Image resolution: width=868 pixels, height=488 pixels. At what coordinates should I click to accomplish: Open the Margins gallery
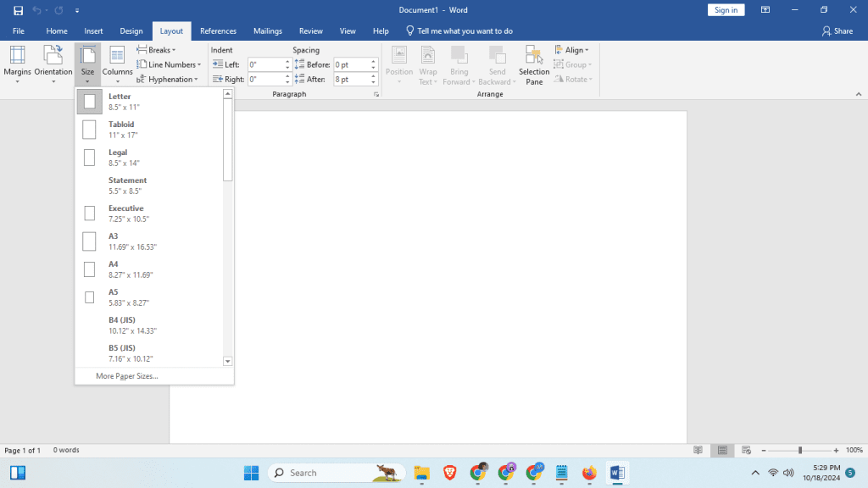pos(17,64)
